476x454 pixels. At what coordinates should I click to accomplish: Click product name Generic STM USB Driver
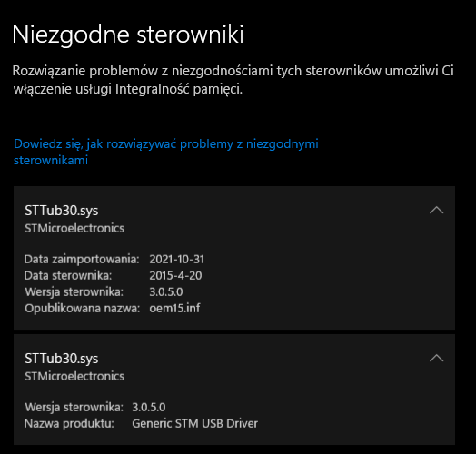pos(195,424)
